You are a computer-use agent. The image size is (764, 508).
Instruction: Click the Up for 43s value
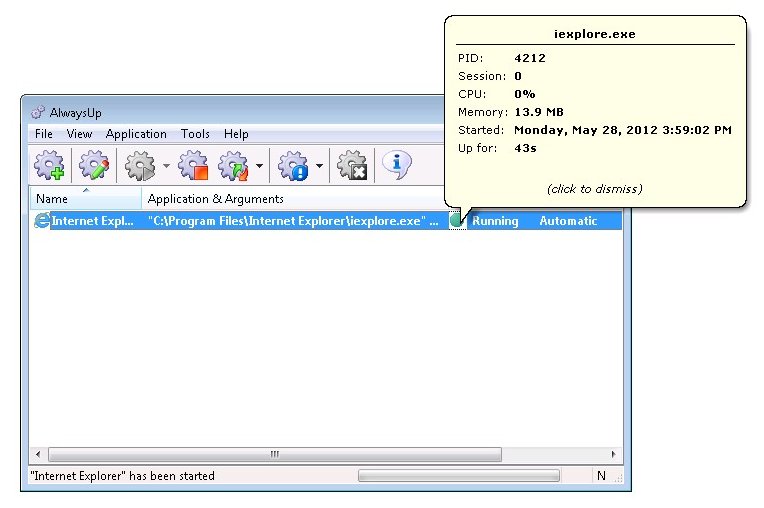click(525, 148)
